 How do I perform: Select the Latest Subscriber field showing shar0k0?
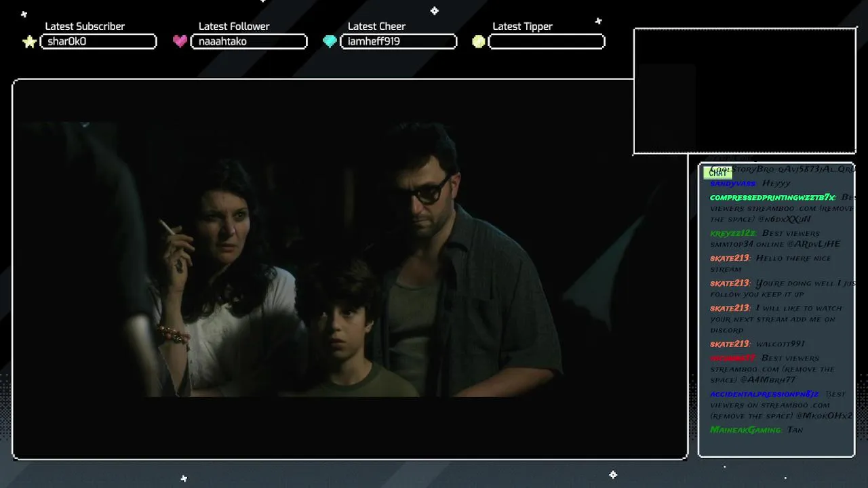click(98, 41)
